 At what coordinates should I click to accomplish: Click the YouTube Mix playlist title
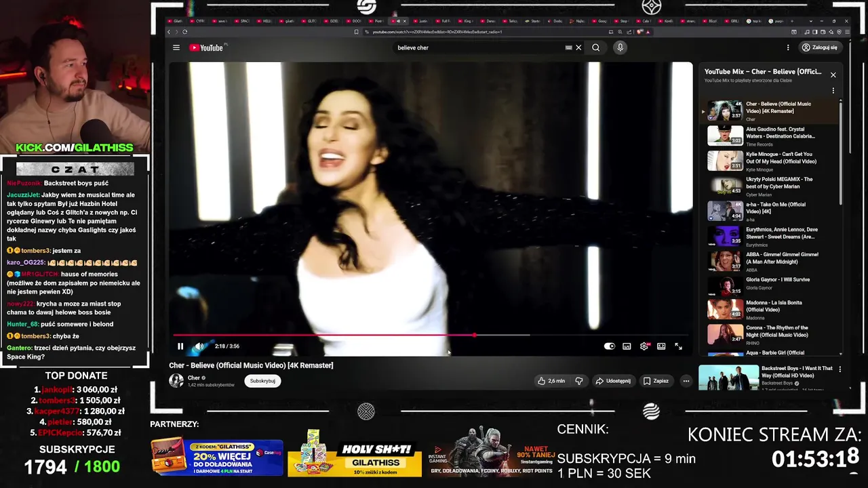(762, 71)
